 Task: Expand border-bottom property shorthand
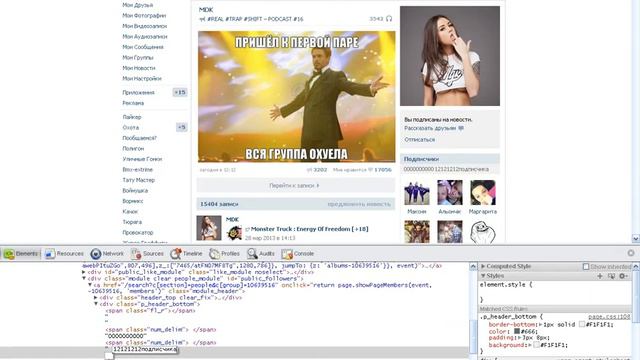(x=541, y=324)
